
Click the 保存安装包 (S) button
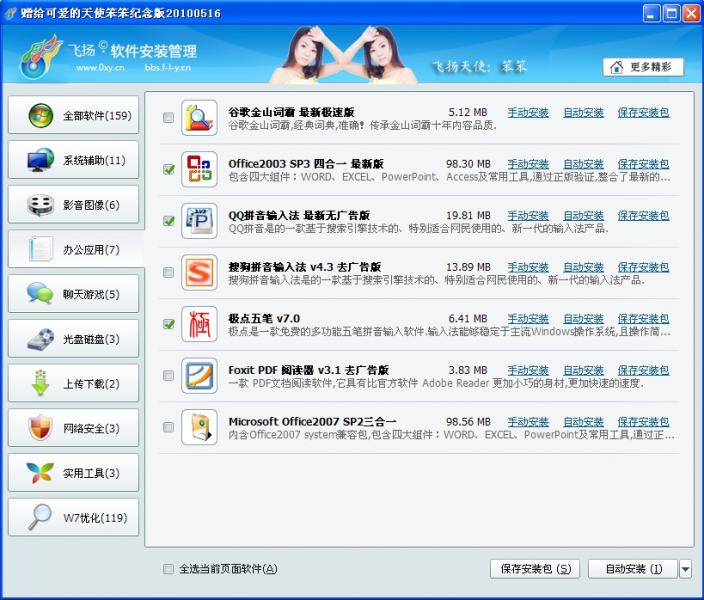[x=535, y=569]
